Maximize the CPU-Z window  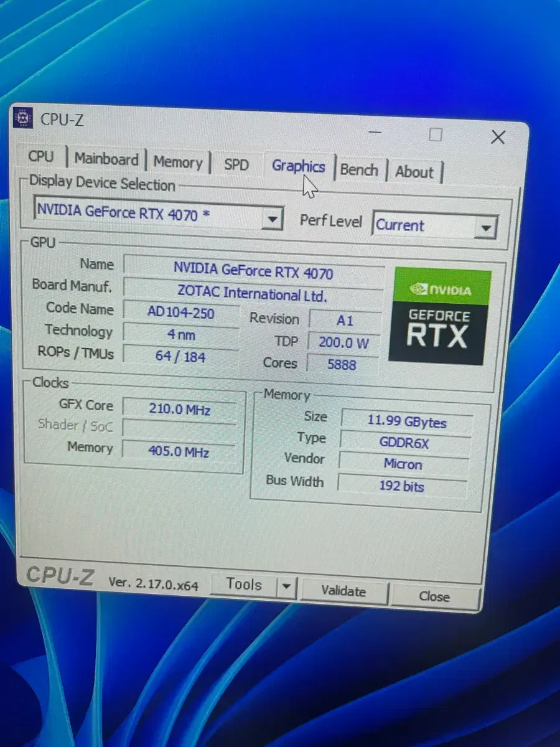point(436,134)
